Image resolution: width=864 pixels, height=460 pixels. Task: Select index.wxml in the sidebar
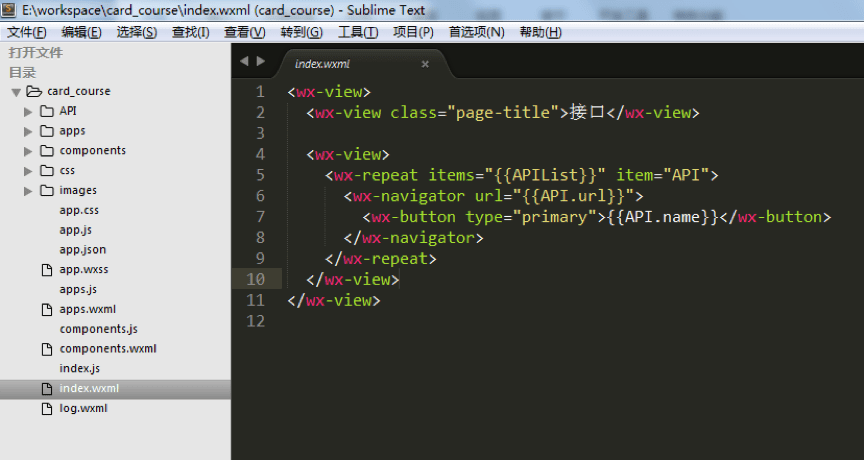89,389
